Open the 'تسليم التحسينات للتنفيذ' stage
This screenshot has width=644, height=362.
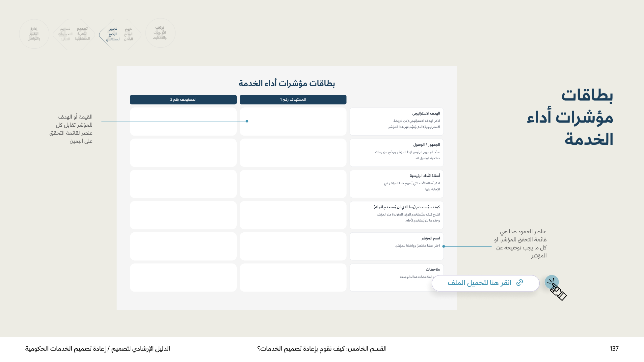click(x=65, y=34)
